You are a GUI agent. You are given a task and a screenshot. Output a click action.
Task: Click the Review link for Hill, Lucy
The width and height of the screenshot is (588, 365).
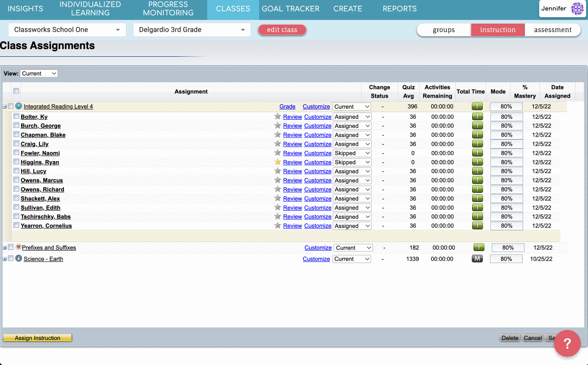[x=292, y=171]
